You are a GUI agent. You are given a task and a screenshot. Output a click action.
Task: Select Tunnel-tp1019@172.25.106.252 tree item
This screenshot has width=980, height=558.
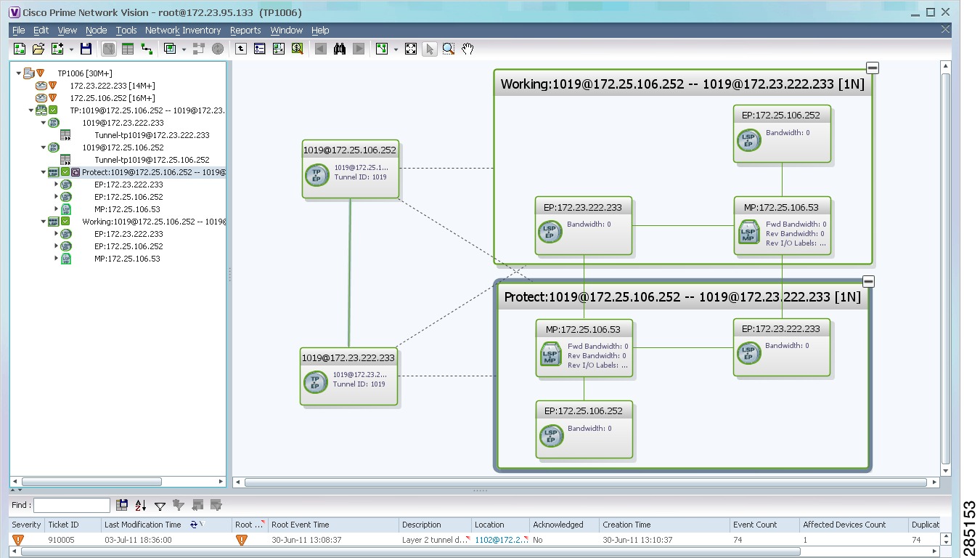(152, 160)
